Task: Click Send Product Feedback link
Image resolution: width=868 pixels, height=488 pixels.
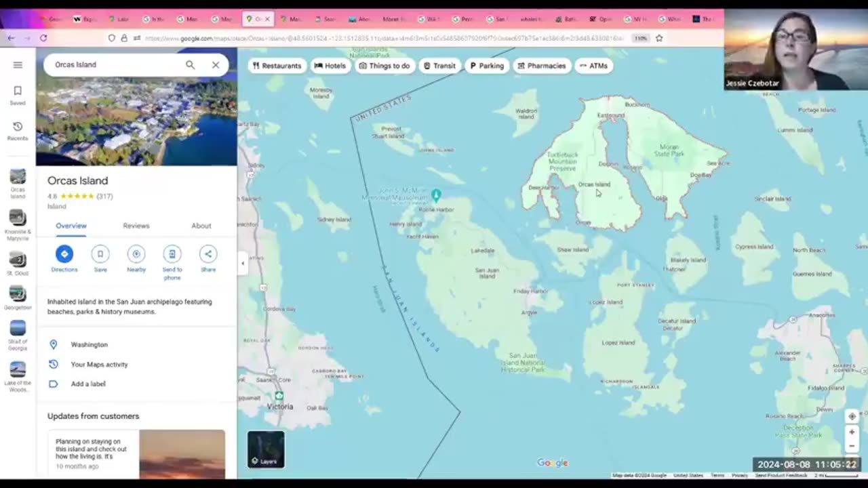Action: click(781, 476)
